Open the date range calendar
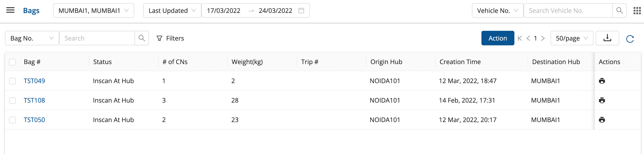 click(x=301, y=11)
